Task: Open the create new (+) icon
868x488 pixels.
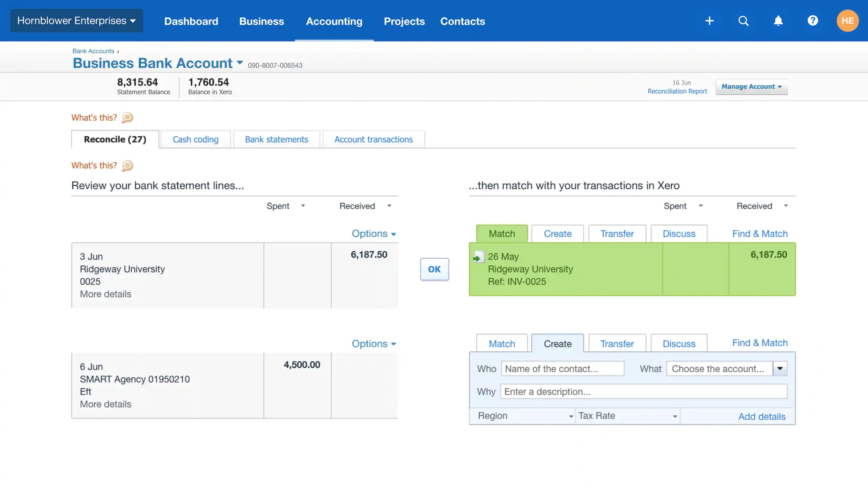Action: point(709,21)
